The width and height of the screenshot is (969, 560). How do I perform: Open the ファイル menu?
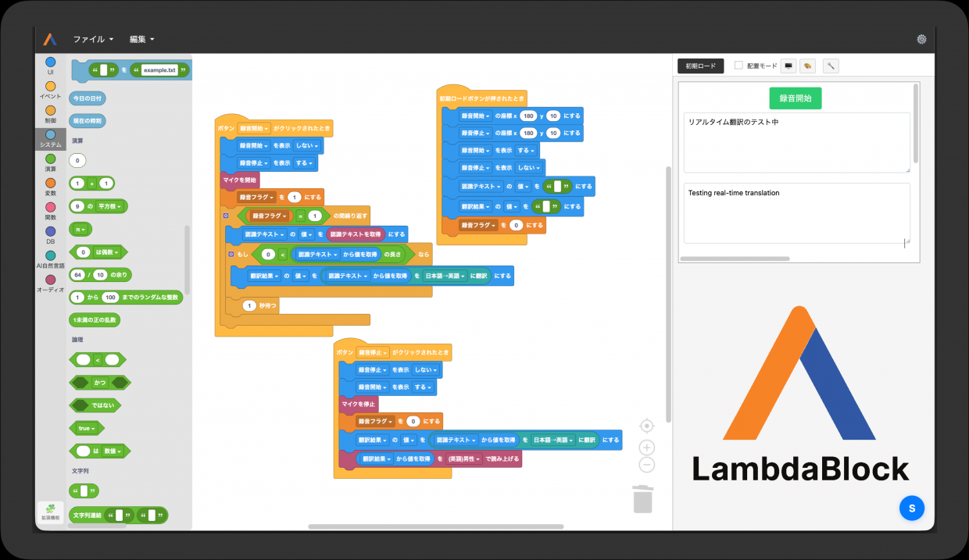[x=93, y=39]
